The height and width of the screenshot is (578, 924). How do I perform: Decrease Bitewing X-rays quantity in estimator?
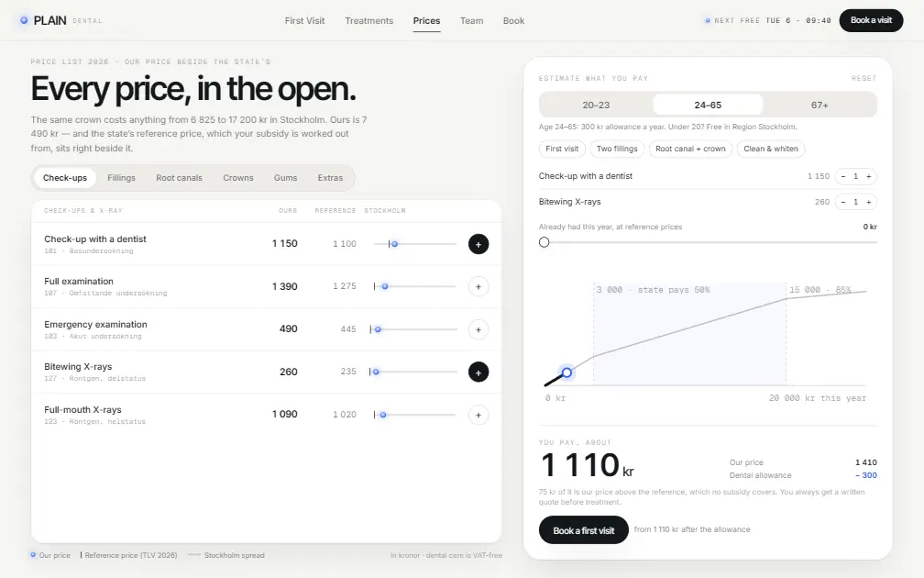843,202
